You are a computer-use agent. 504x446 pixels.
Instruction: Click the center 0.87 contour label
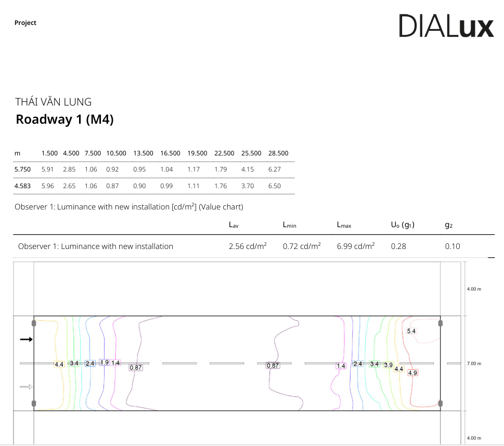pos(273,365)
